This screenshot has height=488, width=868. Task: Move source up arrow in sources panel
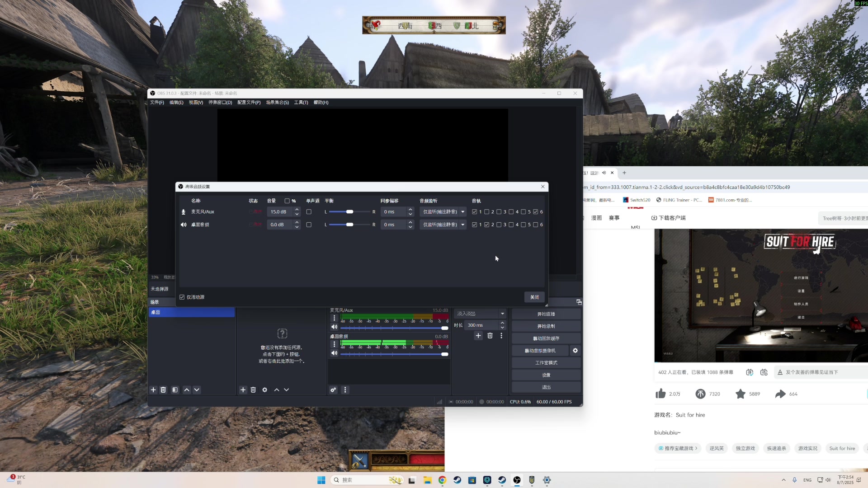pos(277,390)
